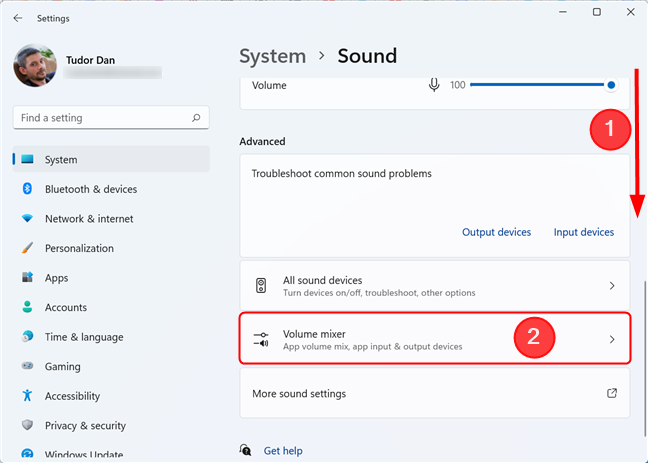This screenshot has height=463, width=648.
Task: Click the input Volume slider handle
Action: coord(611,85)
